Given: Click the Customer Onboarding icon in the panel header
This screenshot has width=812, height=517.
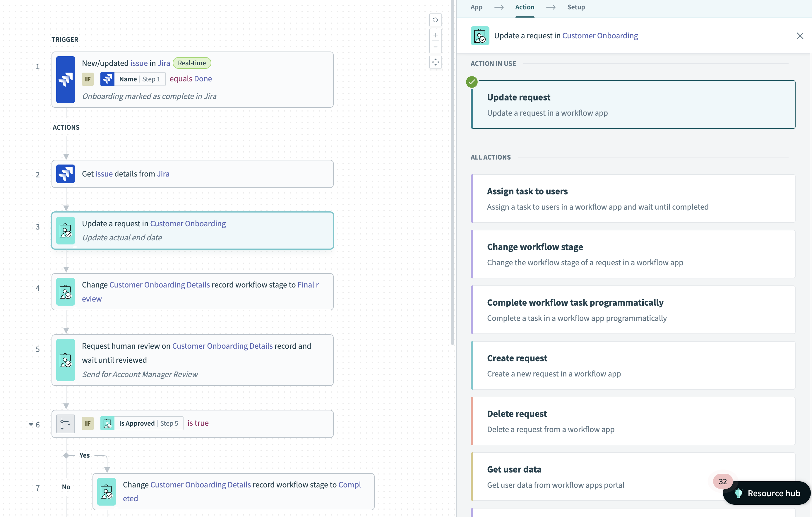Looking at the screenshot, I should tap(480, 35).
